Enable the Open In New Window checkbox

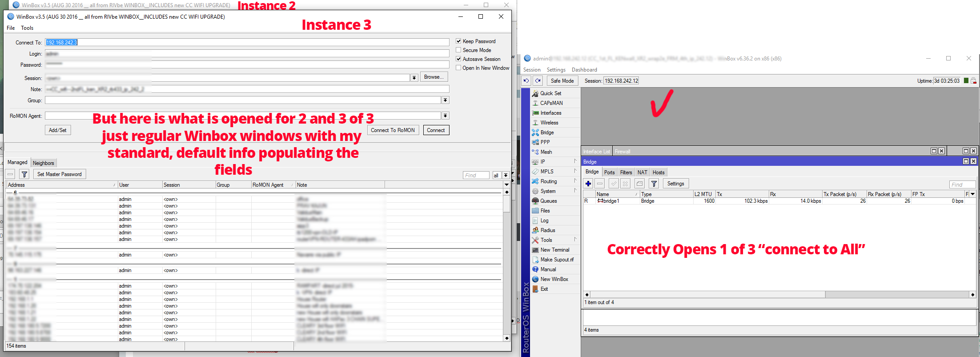(x=458, y=68)
